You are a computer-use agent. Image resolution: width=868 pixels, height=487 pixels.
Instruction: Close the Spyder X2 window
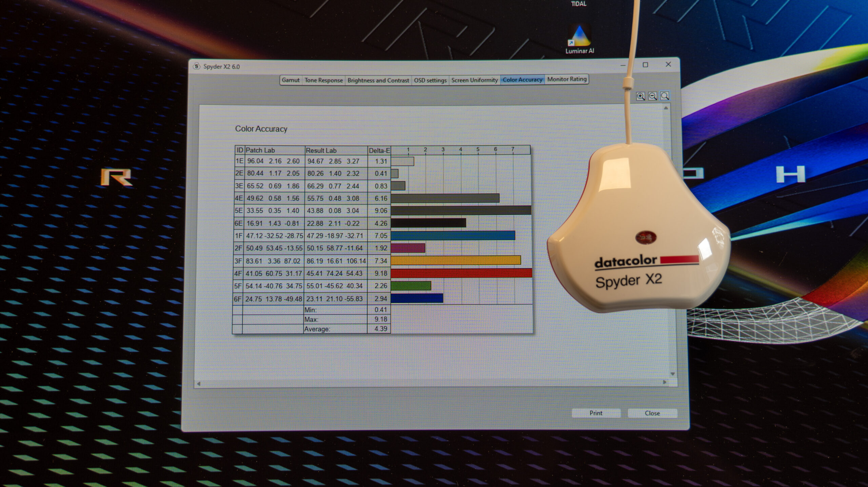coord(668,64)
